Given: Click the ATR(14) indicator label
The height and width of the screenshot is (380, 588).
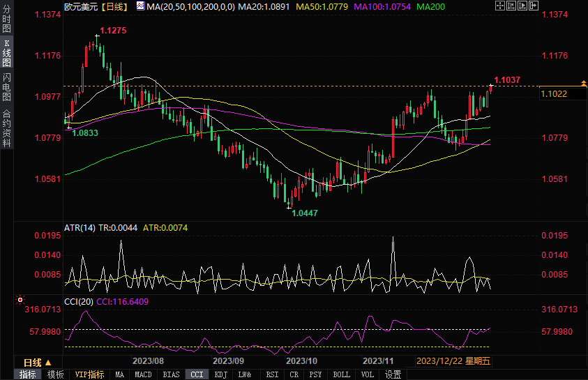Looking at the screenshot, I should click(x=80, y=228).
